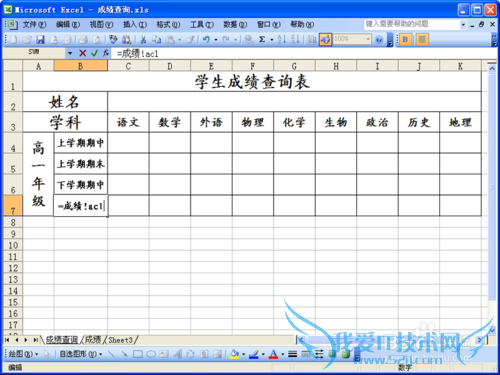The image size is (500, 375).
Task: Expand the help question box dropdown
Action: [x=463, y=24]
